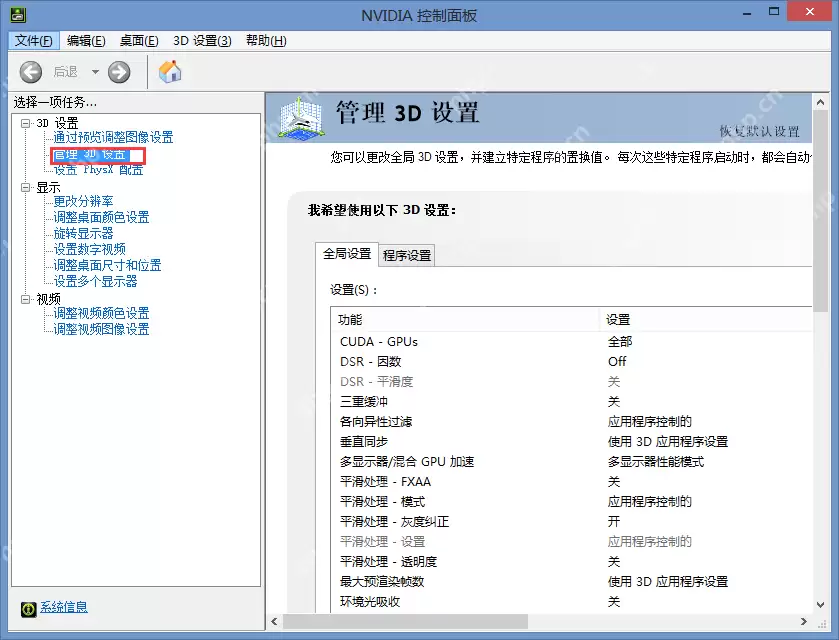The height and width of the screenshot is (640, 839).
Task: Select 设置 PhysX 配置 in the tree
Action: click(x=97, y=170)
